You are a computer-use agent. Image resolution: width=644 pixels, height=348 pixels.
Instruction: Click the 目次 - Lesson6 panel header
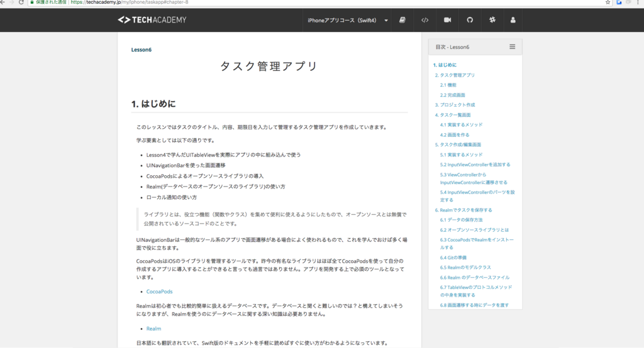(475, 46)
